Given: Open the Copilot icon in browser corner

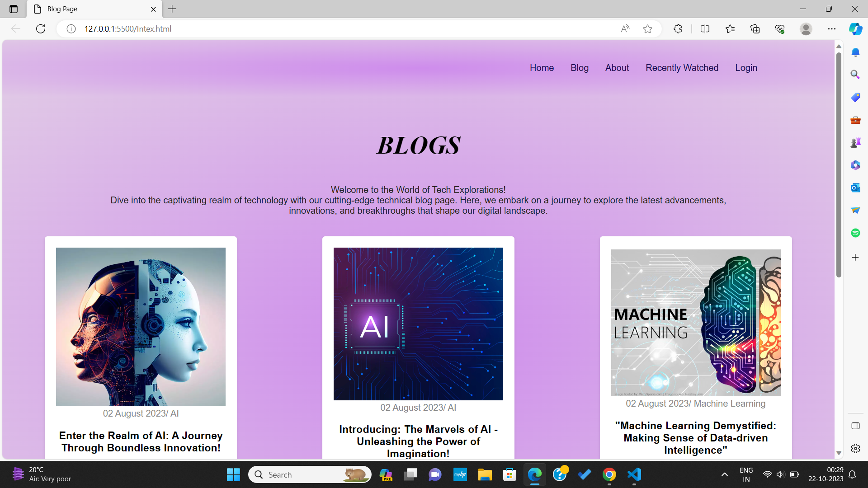Looking at the screenshot, I should pyautogui.click(x=855, y=29).
